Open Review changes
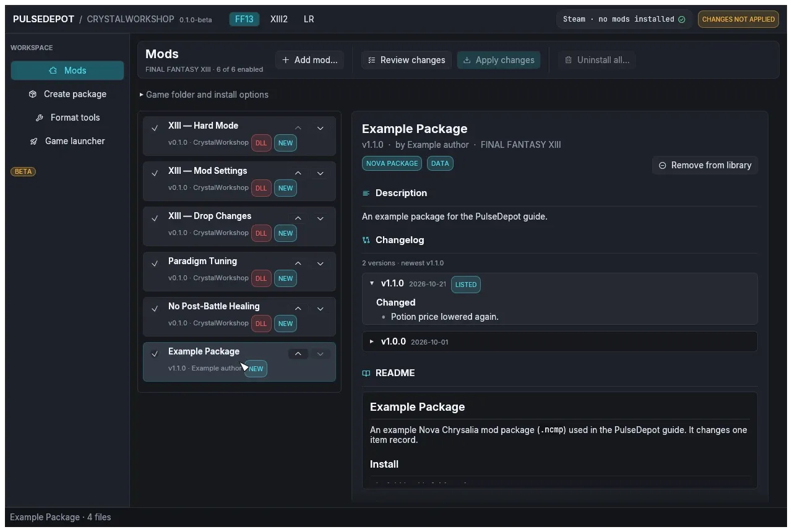This screenshot has height=532, width=792. [x=407, y=60]
